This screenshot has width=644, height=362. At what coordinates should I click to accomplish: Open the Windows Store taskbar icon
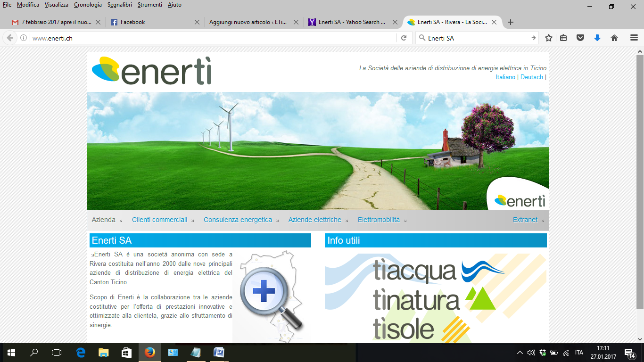pyautogui.click(x=126, y=353)
